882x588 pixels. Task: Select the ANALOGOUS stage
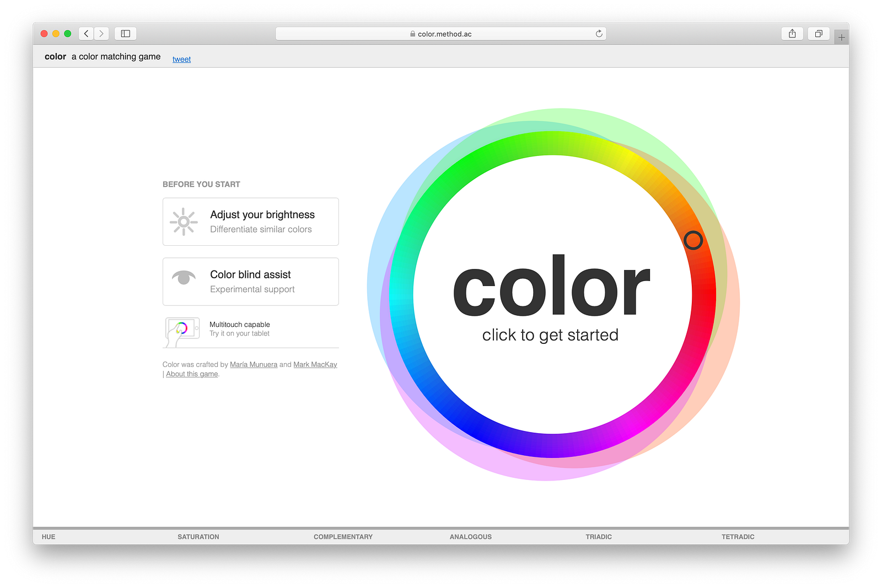pos(471,537)
